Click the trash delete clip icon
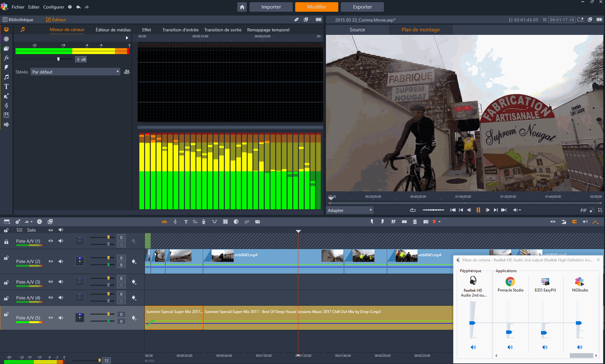 tap(415, 222)
